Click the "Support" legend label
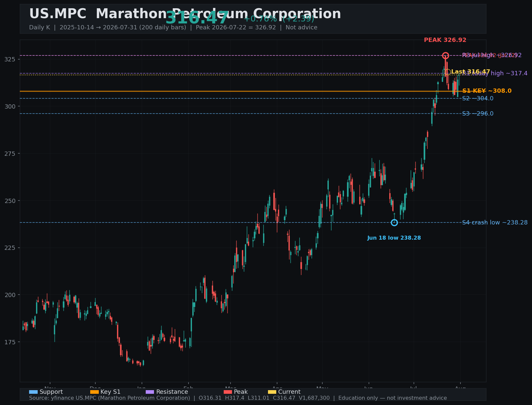 point(51,392)
